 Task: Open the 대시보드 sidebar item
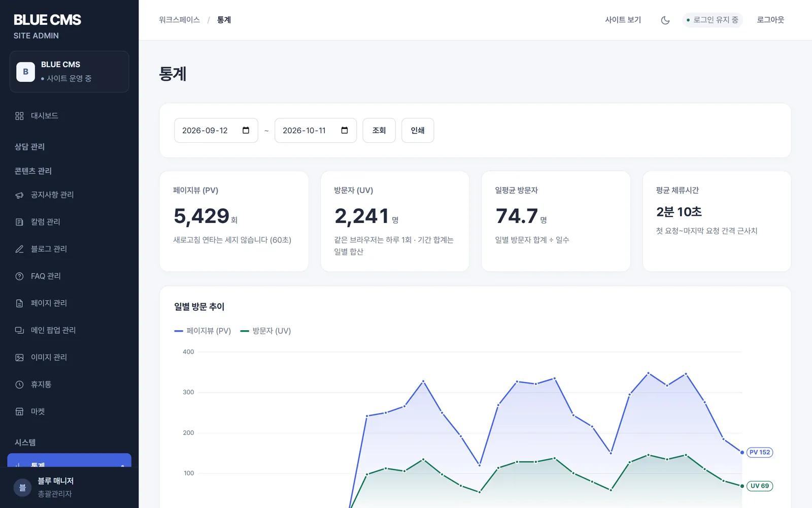(69, 116)
